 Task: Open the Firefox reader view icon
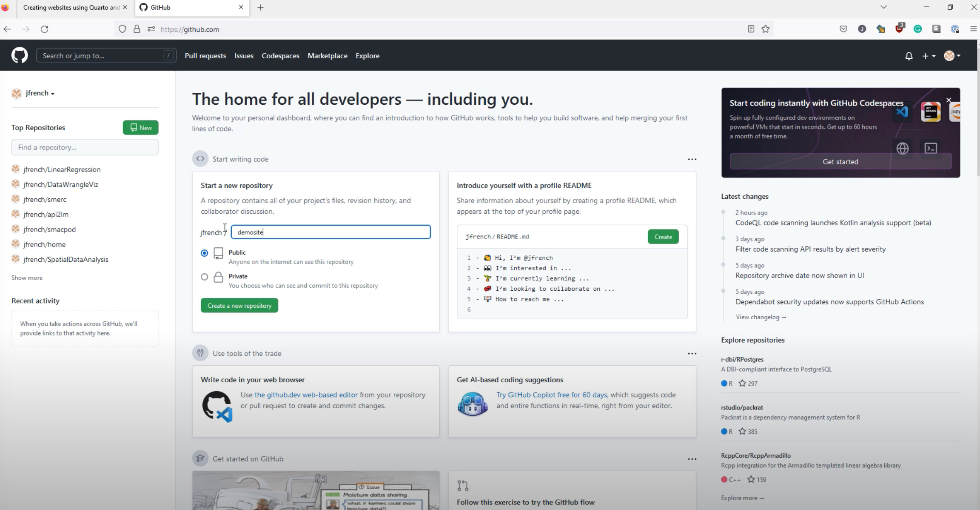pos(751,29)
